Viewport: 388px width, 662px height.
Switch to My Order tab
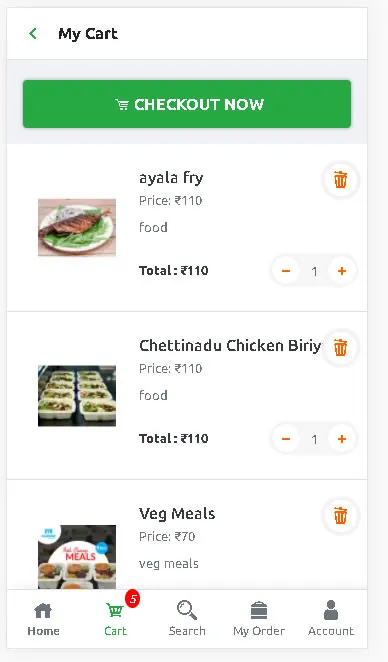pyautogui.click(x=259, y=619)
